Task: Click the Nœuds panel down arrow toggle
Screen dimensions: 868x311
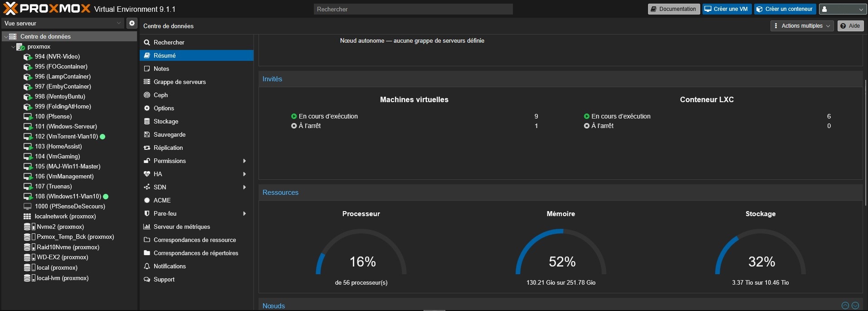Action: [x=855, y=306]
